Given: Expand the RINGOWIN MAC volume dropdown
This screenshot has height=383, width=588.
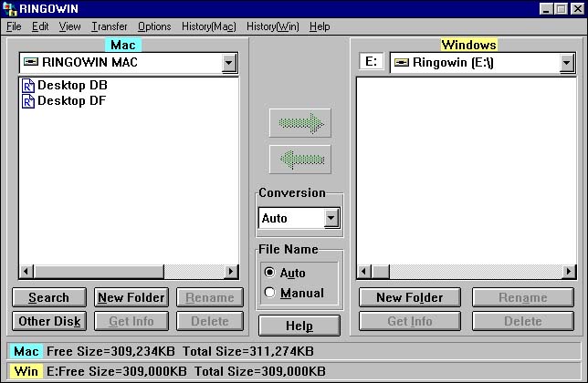Looking at the screenshot, I should (229, 63).
